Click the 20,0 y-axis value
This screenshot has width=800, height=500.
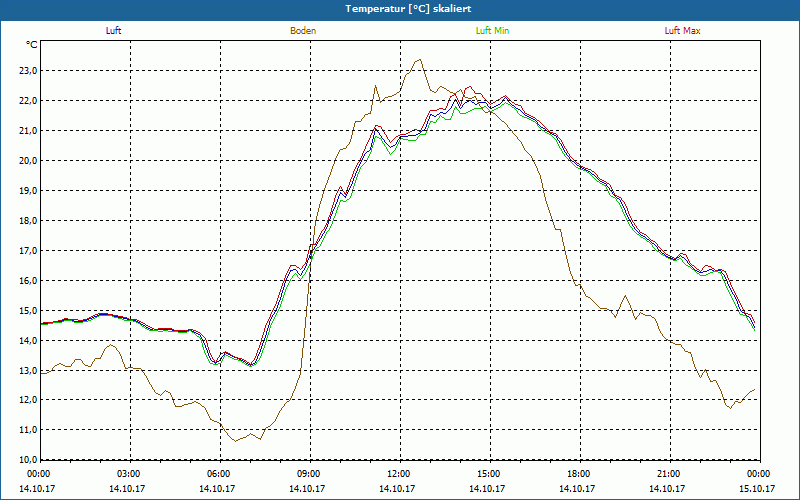(x=28, y=161)
